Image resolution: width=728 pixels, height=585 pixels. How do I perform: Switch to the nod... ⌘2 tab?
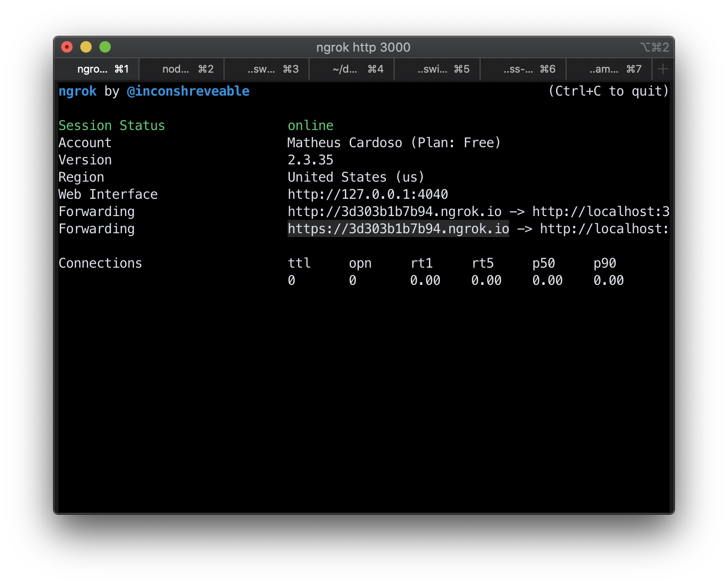182,69
